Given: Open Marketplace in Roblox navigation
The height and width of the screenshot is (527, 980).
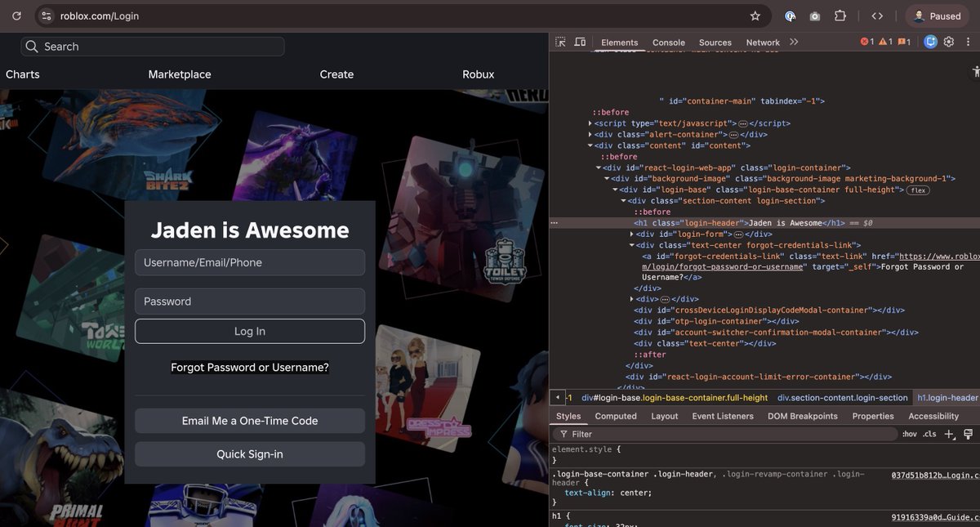Looking at the screenshot, I should point(180,74).
